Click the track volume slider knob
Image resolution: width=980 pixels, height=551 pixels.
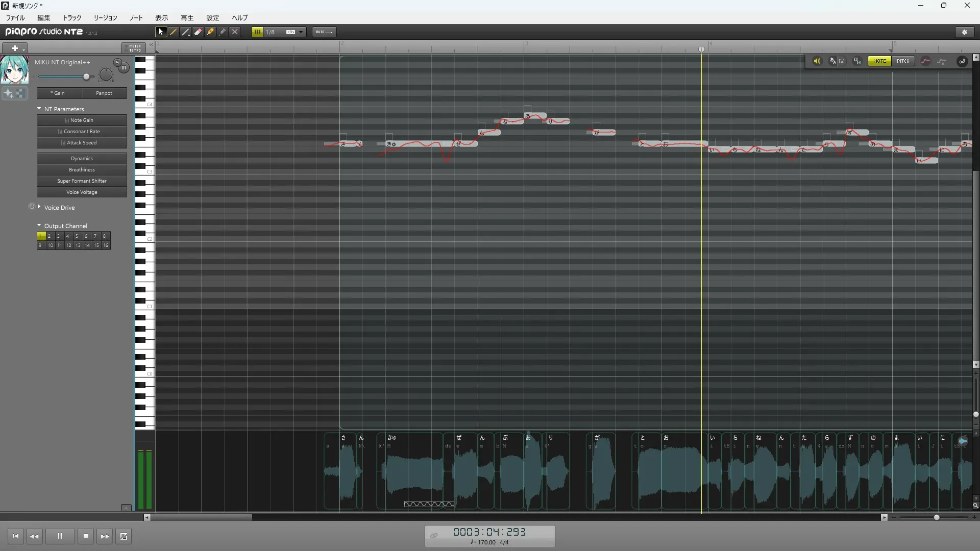(86, 77)
